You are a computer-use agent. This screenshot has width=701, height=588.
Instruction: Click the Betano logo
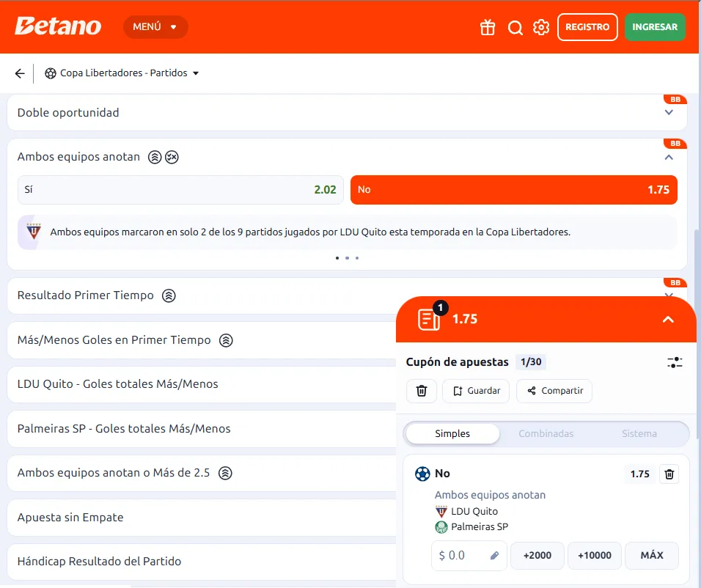coord(58,26)
